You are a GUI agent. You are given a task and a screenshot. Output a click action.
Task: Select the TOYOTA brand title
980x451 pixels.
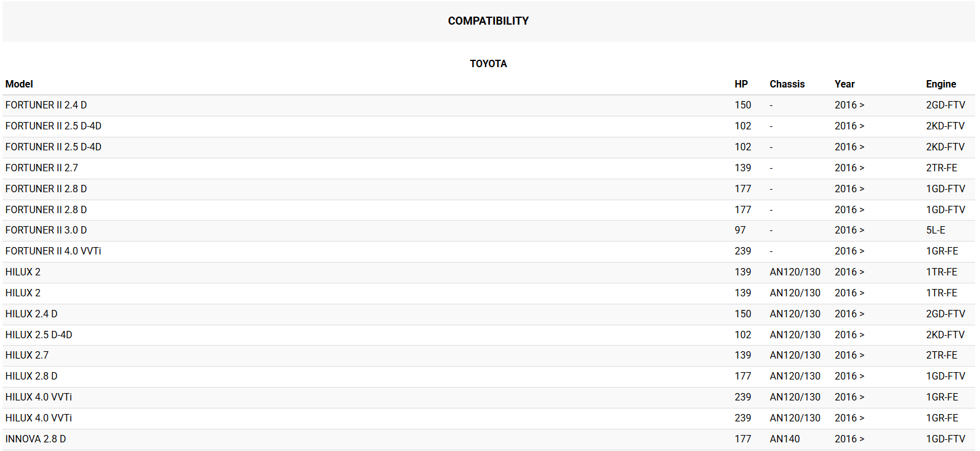pos(488,63)
